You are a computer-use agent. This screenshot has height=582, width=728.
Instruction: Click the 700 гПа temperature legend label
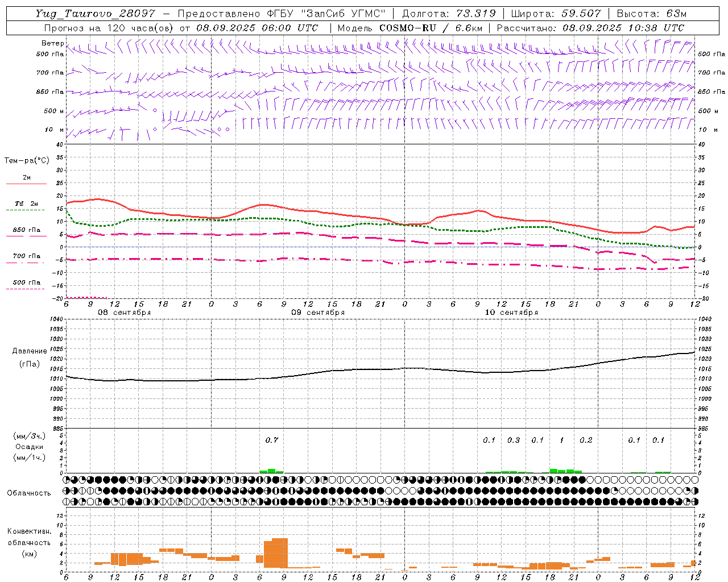[x=27, y=256]
